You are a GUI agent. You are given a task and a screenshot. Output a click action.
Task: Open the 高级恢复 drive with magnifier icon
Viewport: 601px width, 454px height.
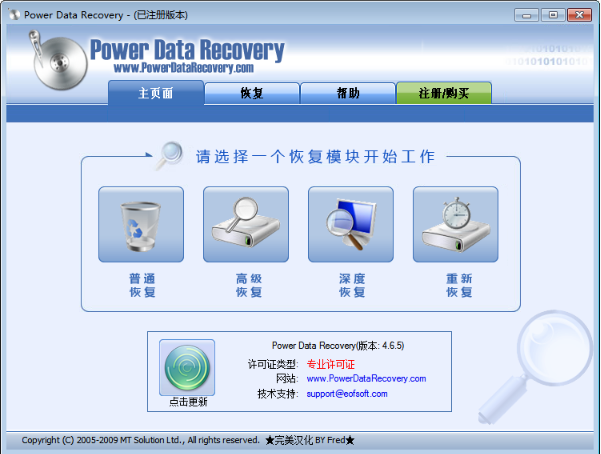[246, 224]
